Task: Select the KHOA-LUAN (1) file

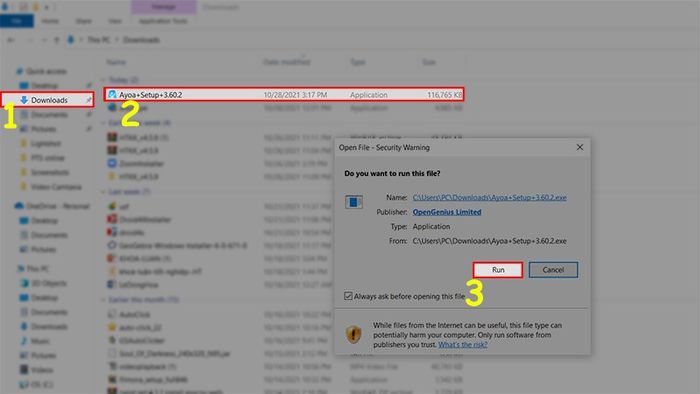Action: [x=145, y=258]
